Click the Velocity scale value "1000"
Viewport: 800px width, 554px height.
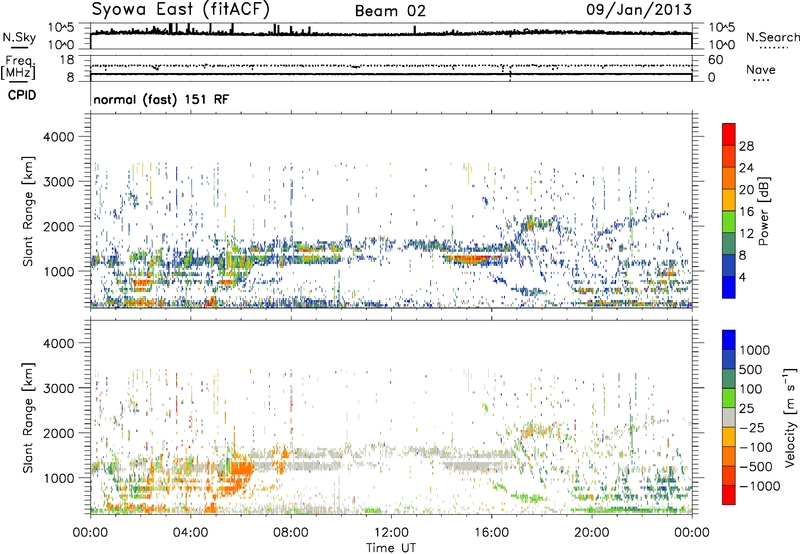coord(755,350)
